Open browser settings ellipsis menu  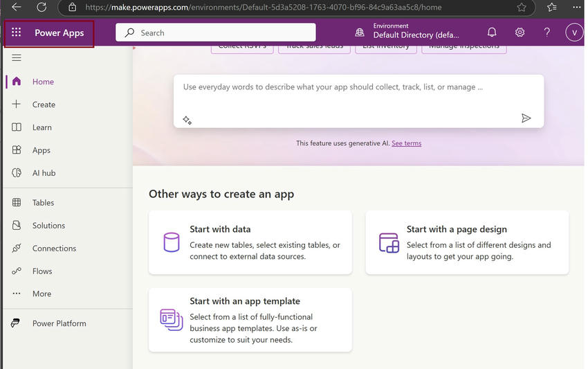[x=577, y=7]
